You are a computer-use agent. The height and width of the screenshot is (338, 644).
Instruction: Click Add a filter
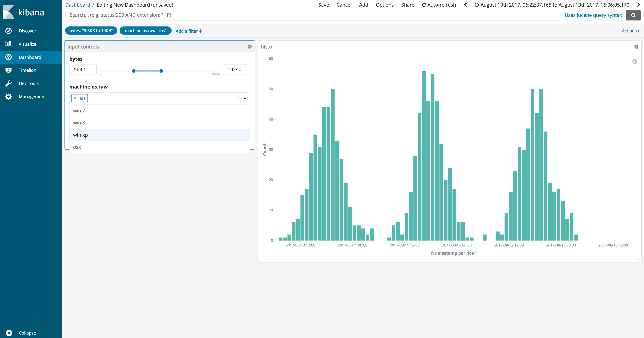point(188,31)
